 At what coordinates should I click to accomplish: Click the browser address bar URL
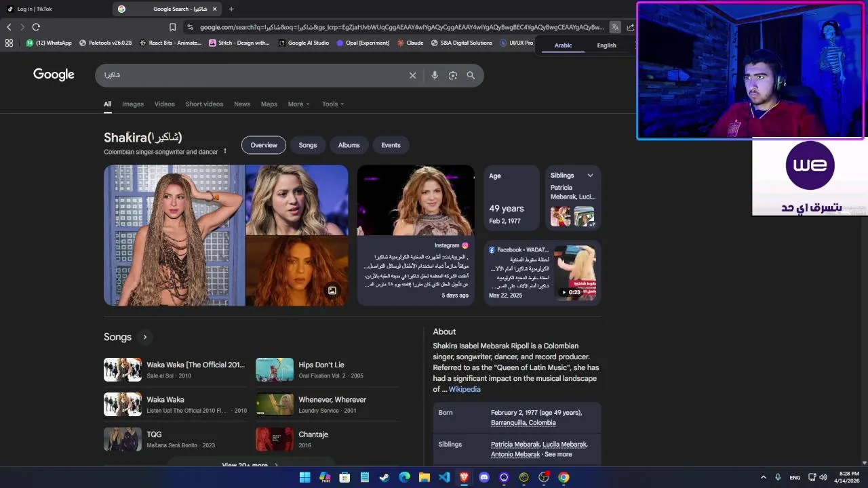tap(401, 27)
